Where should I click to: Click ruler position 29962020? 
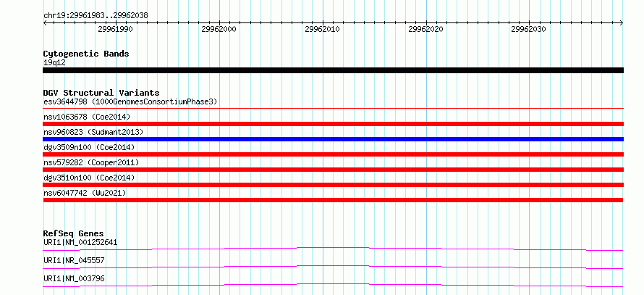click(x=426, y=30)
